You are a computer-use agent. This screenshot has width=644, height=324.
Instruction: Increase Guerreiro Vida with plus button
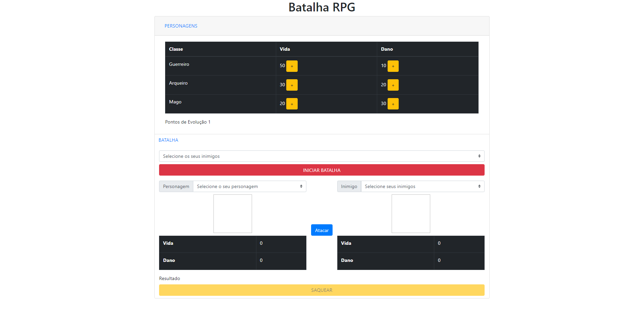coord(292,66)
